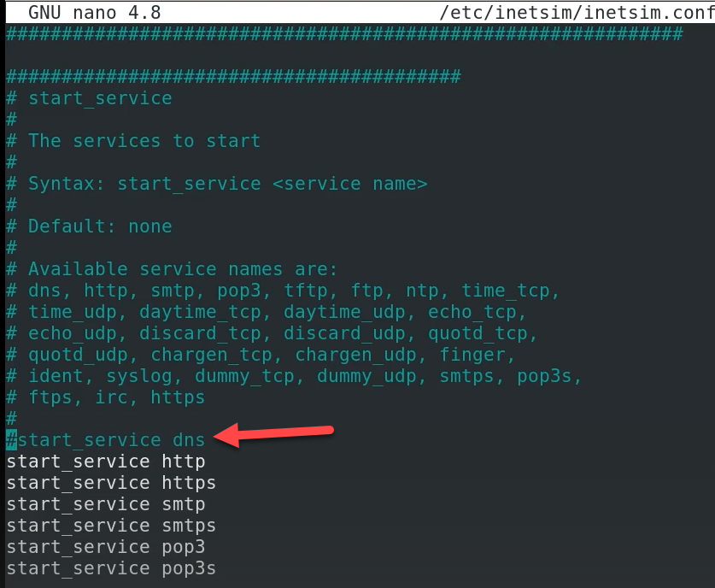Click the 'The services to start' comment
This screenshot has width=715, height=588.
(x=144, y=141)
